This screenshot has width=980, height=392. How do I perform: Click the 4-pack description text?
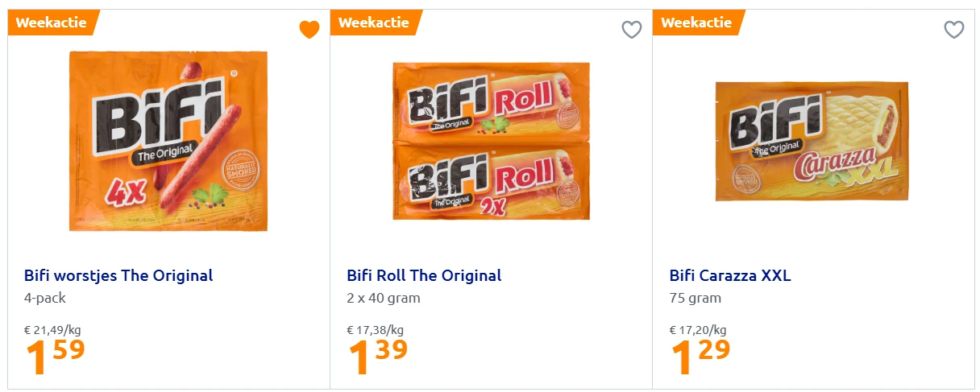[45, 299]
